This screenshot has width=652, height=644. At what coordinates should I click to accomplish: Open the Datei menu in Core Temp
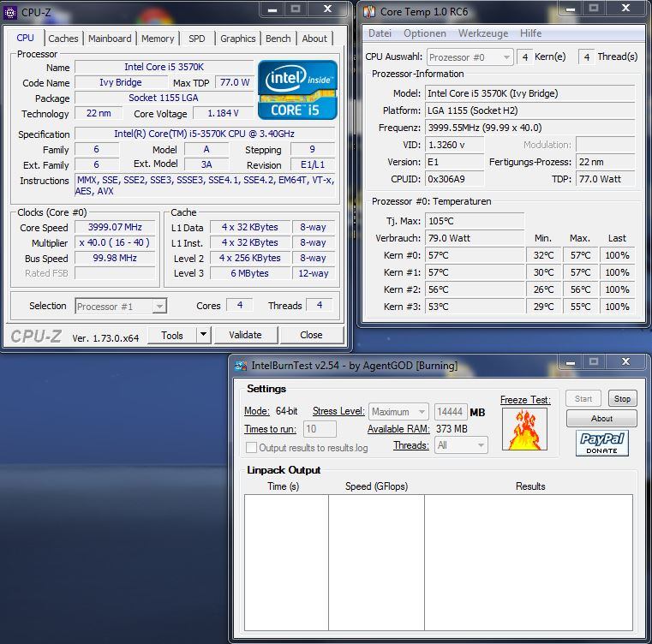380,33
